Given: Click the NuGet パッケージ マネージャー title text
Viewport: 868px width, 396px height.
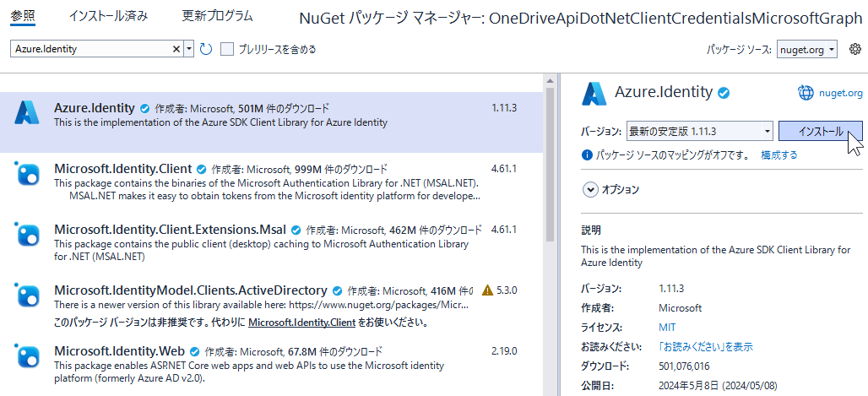Looking at the screenshot, I should (x=581, y=18).
